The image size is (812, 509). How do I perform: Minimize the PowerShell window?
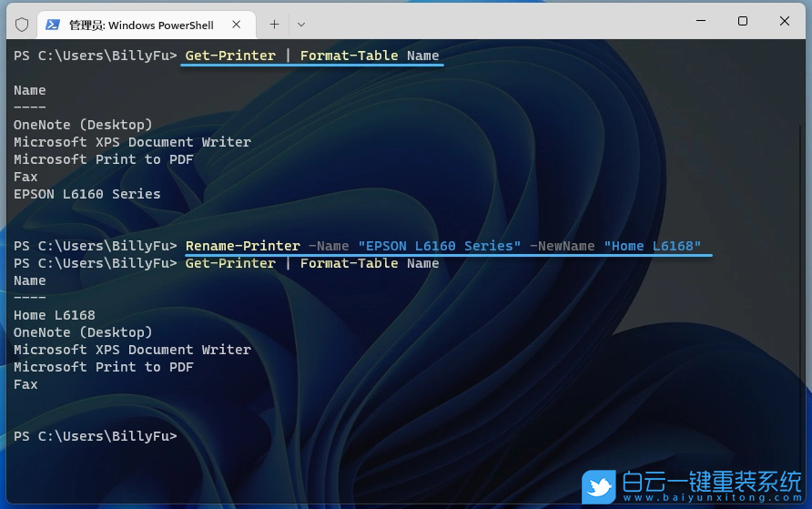pyautogui.click(x=701, y=20)
